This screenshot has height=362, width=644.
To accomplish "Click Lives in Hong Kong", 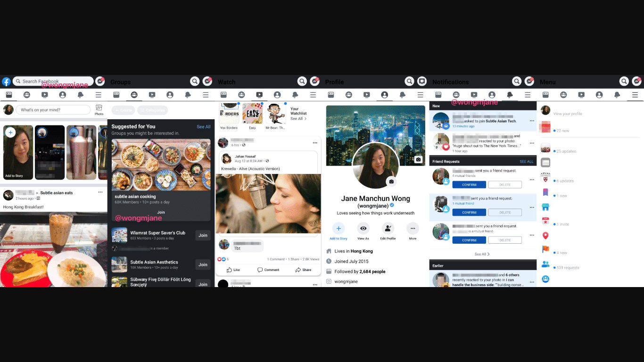I will (x=354, y=251).
